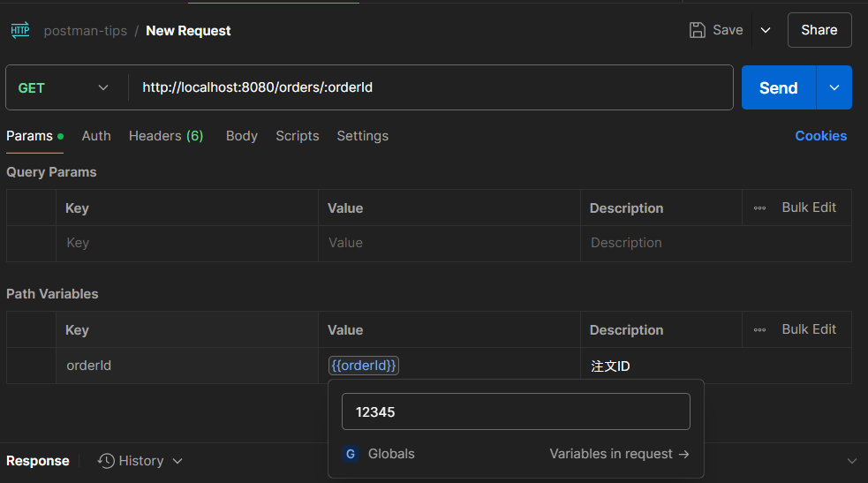
Task: Expand the Send button dropdown arrow
Action: coord(834,87)
